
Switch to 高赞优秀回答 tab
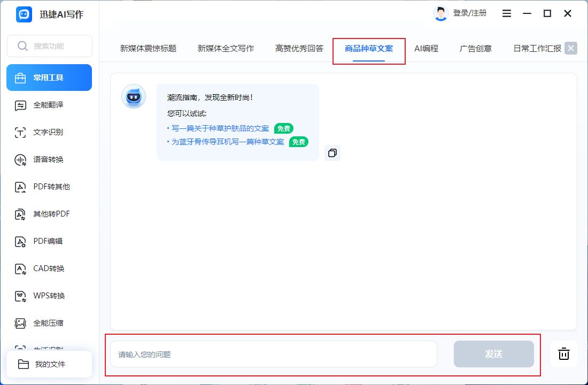[x=299, y=49]
